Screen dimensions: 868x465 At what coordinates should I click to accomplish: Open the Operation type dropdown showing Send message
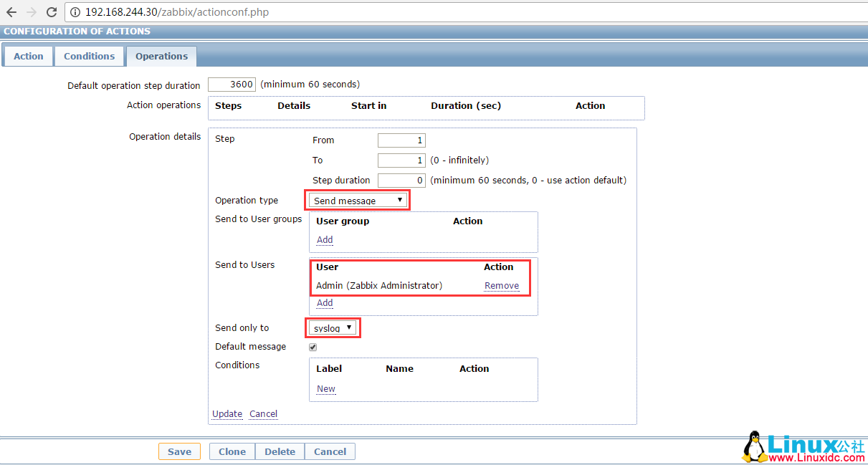point(357,200)
